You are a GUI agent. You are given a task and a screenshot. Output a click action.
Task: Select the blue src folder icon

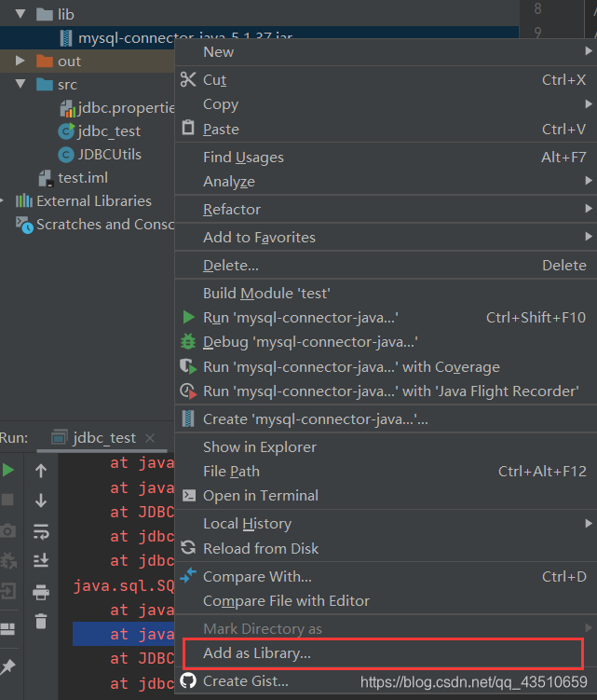click(x=45, y=84)
